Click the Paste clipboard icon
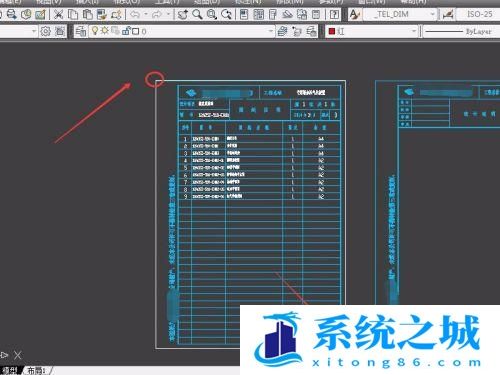 tap(87, 14)
